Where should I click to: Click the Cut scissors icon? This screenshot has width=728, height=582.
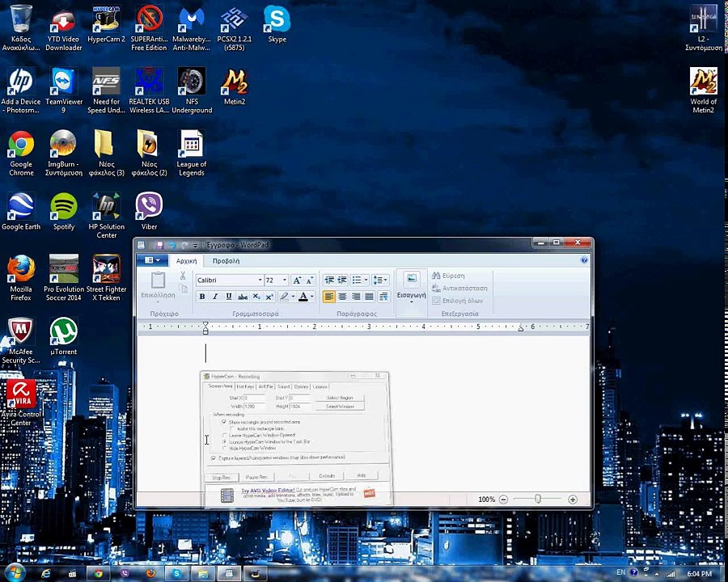(x=183, y=276)
